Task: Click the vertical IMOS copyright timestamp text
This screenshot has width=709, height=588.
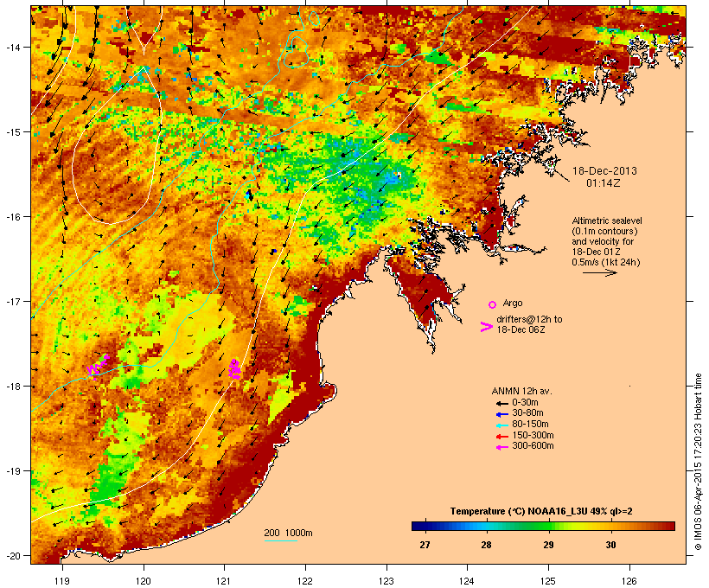Action: coord(699,462)
